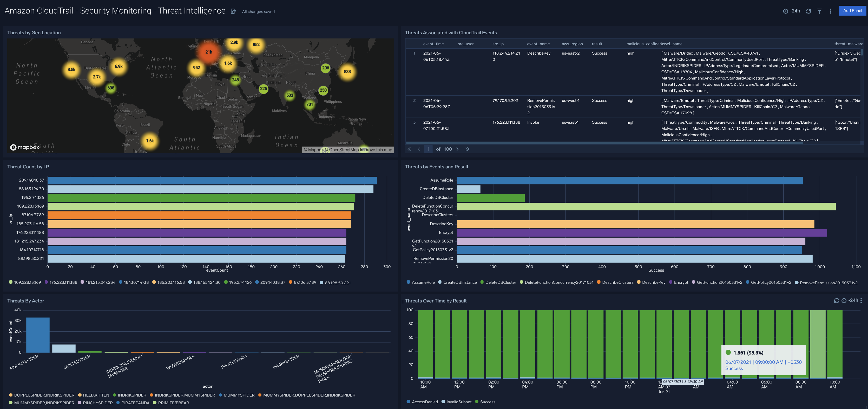Click the page number input showing 1
Image resolution: width=868 pixels, height=409 pixels.
click(x=428, y=149)
